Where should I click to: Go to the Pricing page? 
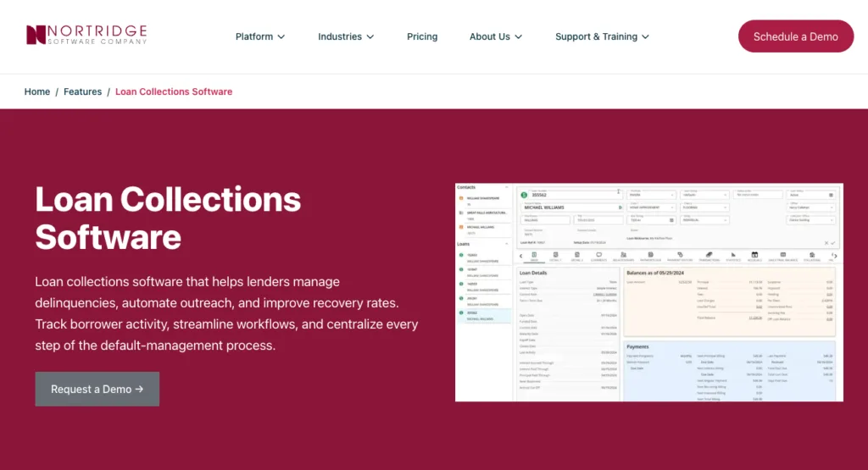click(x=422, y=36)
